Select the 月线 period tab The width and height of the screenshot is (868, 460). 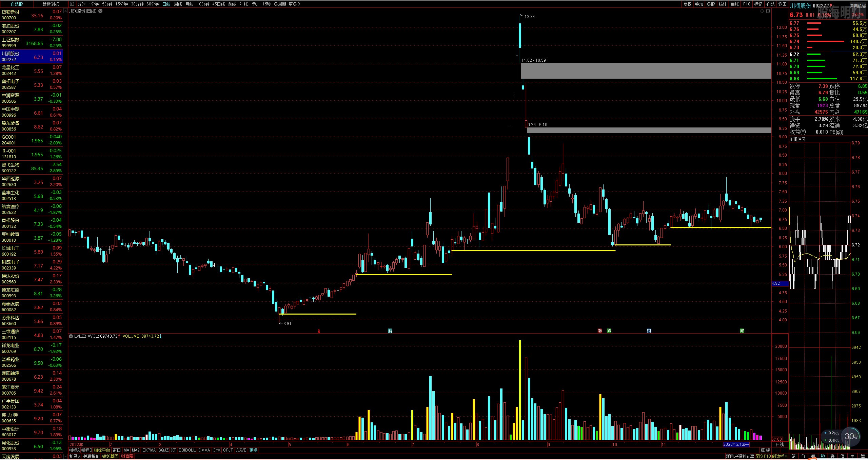(x=190, y=4)
